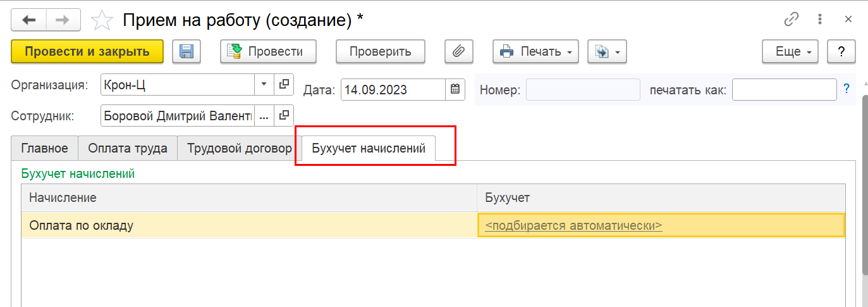The width and height of the screenshot is (868, 307).
Task: Click the <подбирается автоматически> link
Action: point(573,225)
